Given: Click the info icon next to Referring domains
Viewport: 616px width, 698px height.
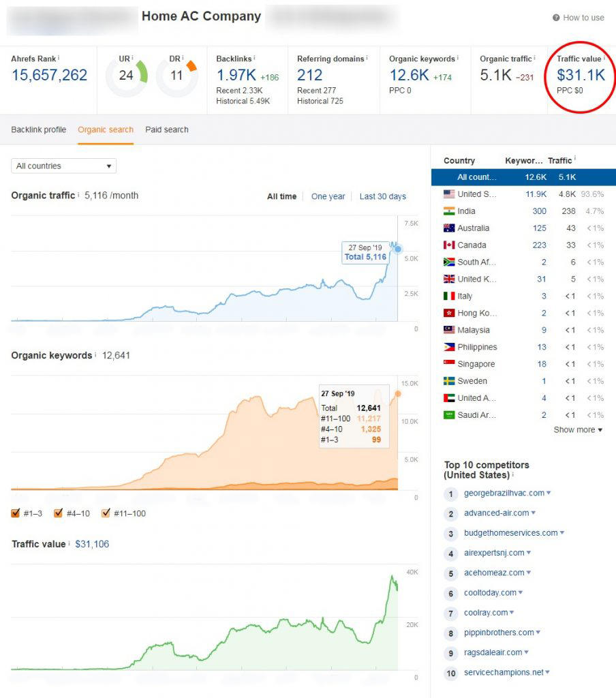Looking at the screenshot, I should coord(367,57).
